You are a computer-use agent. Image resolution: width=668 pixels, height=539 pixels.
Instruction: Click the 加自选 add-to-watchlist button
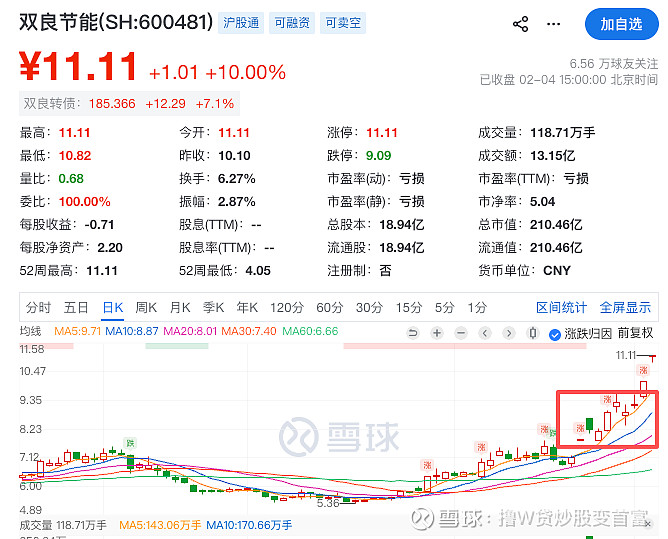pyautogui.click(x=622, y=24)
